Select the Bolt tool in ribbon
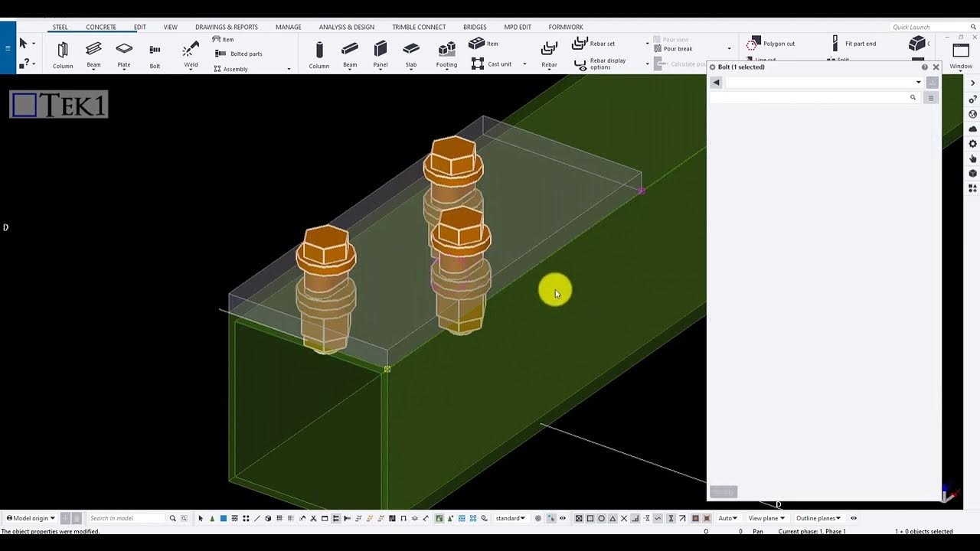Screen dimensions: 980x551 [155, 54]
